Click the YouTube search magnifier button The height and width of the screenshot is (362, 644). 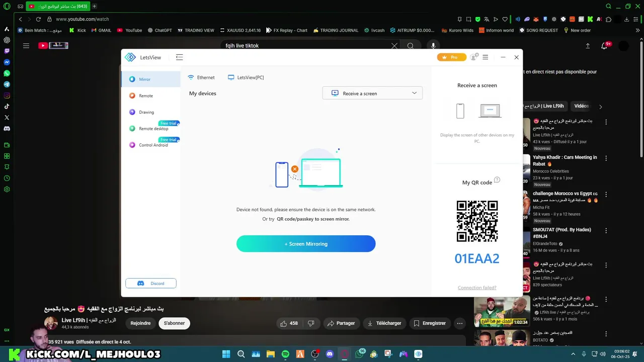[411, 46]
